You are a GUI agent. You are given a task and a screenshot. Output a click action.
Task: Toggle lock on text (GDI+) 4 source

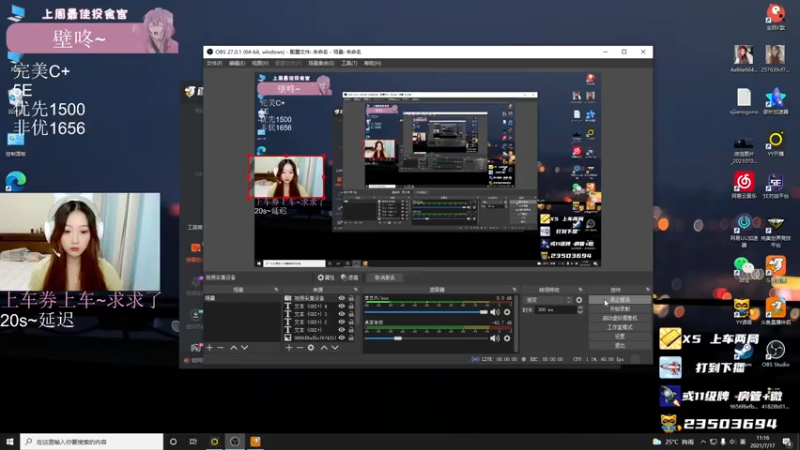(x=351, y=306)
